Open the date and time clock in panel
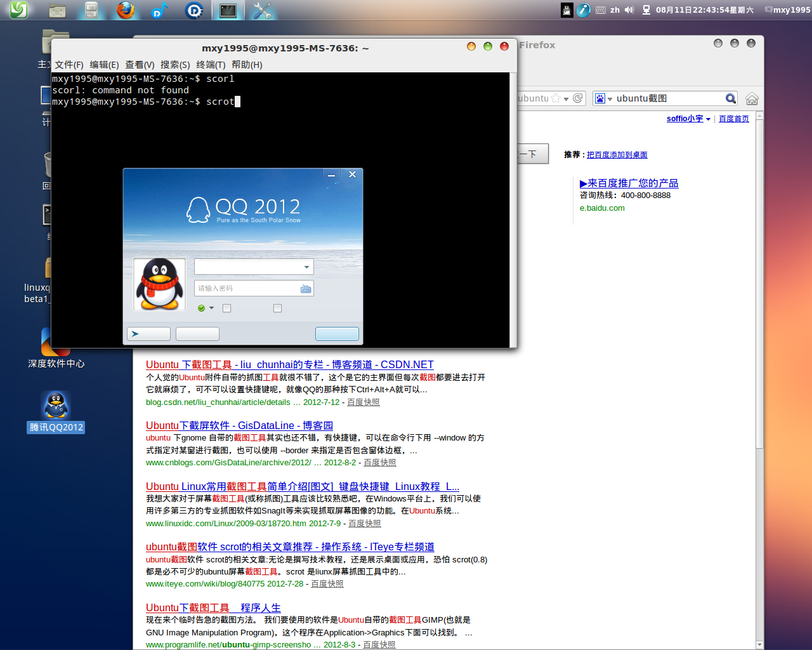The width and height of the screenshot is (812, 650). [x=705, y=10]
